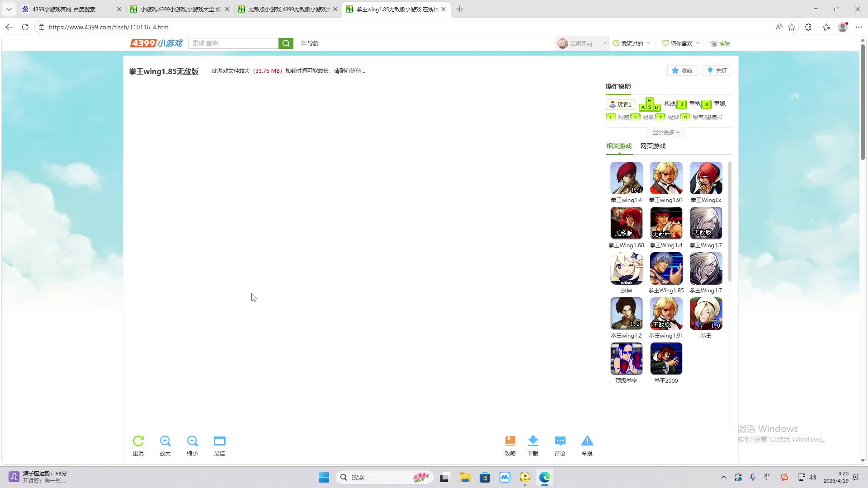Open the 拳王 1.0 game thumbnail
Viewport: 868px width, 488px height.
coord(706,314)
